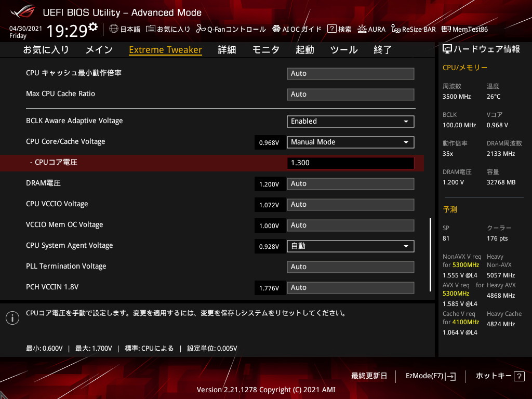
Task: Open the モニタ tab
Action: 265,50
